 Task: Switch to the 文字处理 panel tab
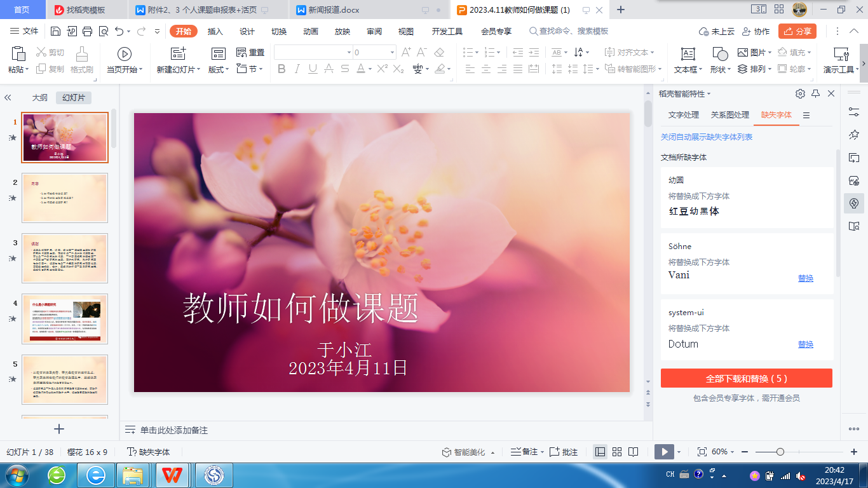684,115
